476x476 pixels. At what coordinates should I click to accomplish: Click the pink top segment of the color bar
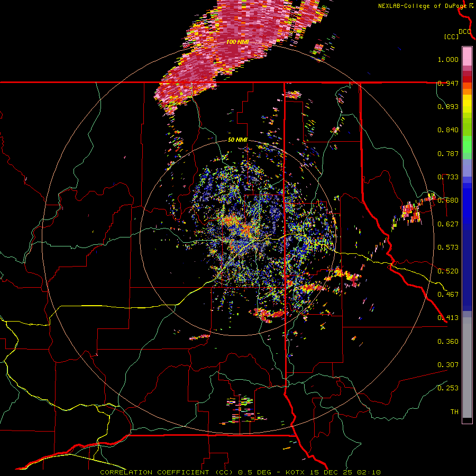point(467,56)
